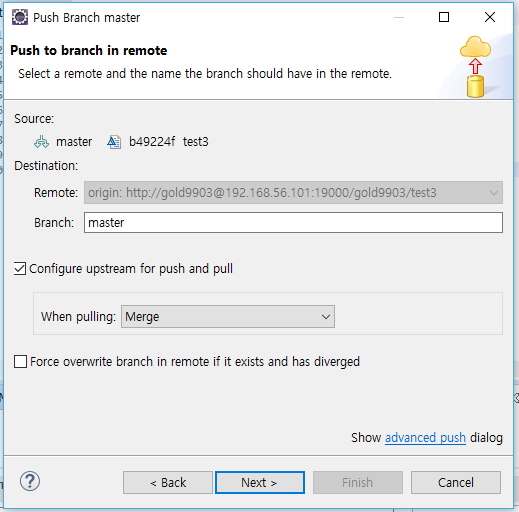This screenshot has height=512, width=519.
Task: Click the Eclipse icon in the title bar
Action: [x=20, y=17]
